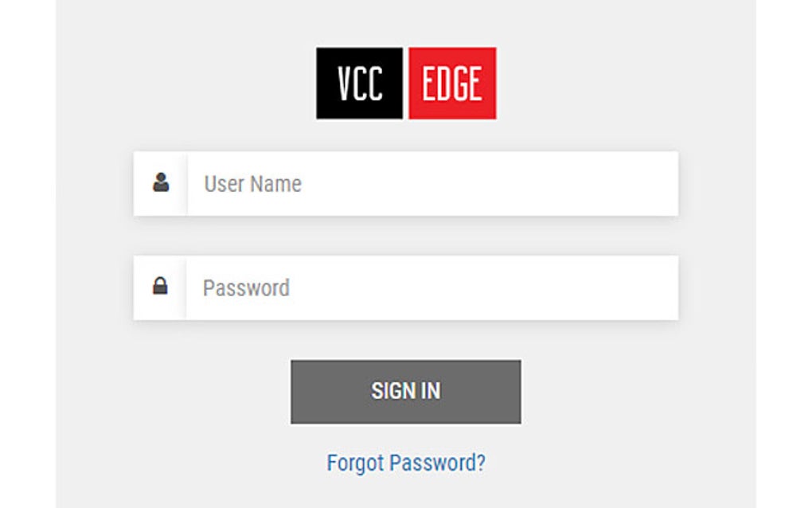Tap the icon left of the Password field
The image size is (812, 508).
[x=160, y=287]
